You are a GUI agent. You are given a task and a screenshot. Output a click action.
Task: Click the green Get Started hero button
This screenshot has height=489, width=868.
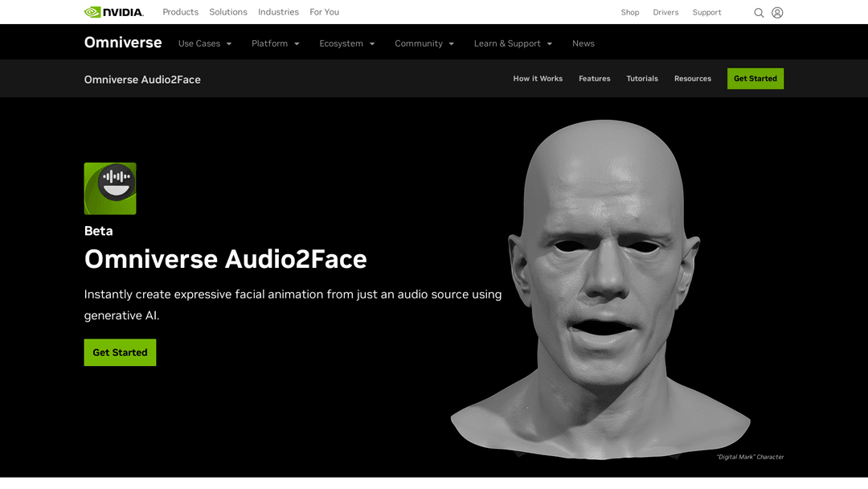coord(120,352)
